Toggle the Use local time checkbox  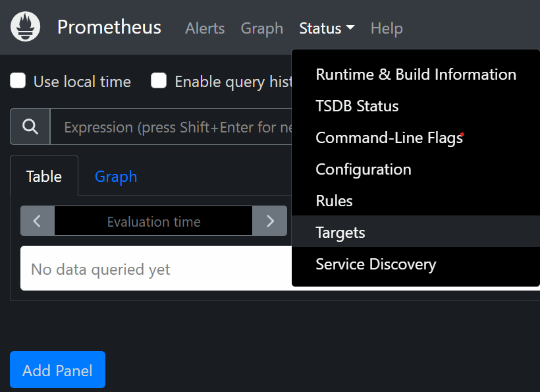[18, 81]
